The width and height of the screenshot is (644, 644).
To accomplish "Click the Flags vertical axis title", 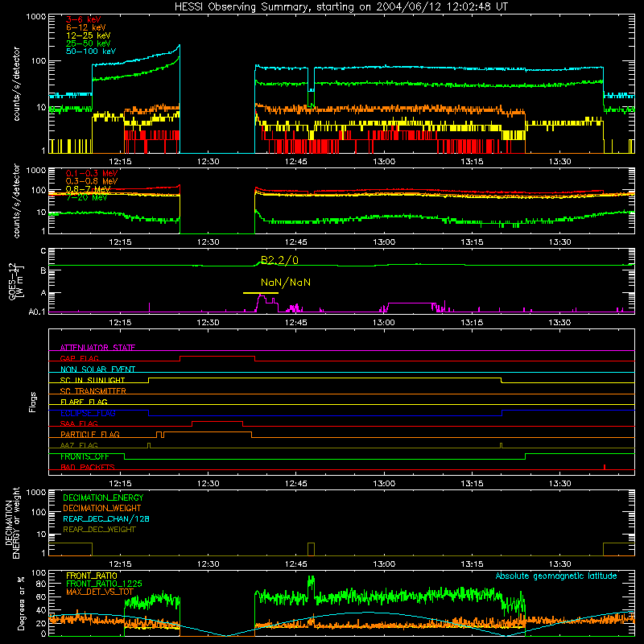I will tap(33, 402).
